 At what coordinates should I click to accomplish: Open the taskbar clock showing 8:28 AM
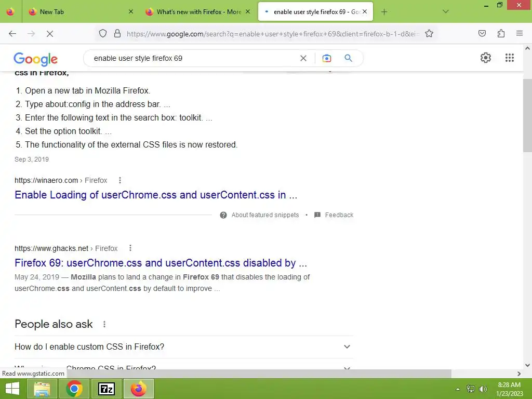(509, 389)
